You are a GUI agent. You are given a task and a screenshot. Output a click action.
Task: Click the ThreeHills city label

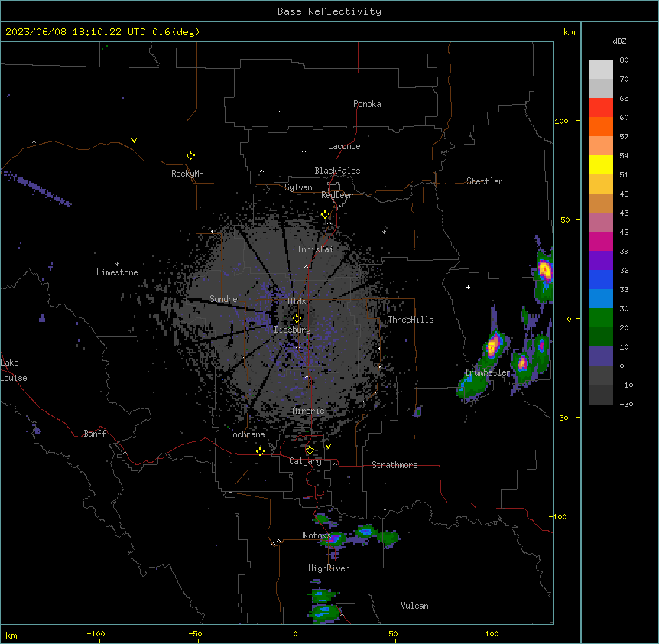tap(411, 320)
